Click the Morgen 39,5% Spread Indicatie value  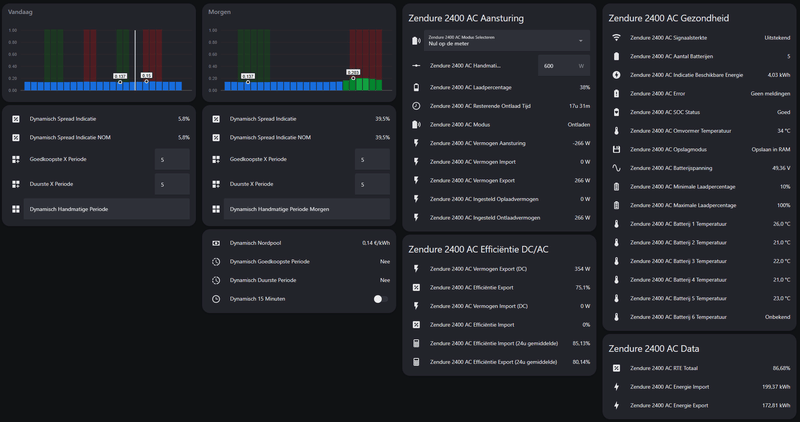383,119
